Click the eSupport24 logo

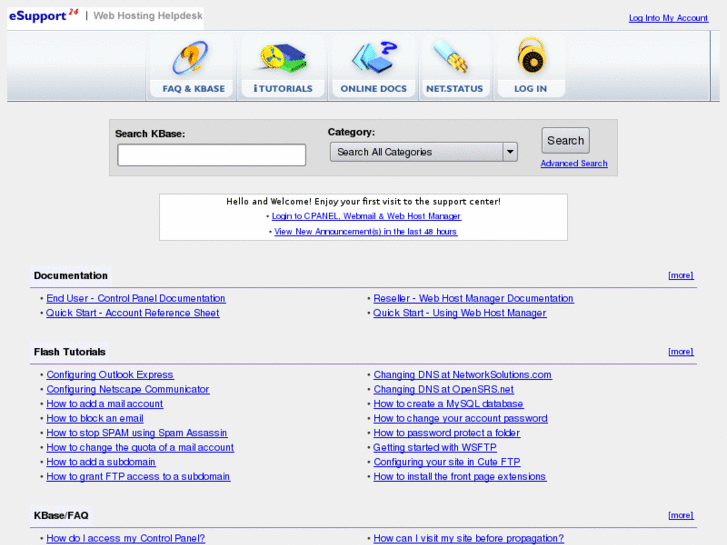tap(44, 15)
